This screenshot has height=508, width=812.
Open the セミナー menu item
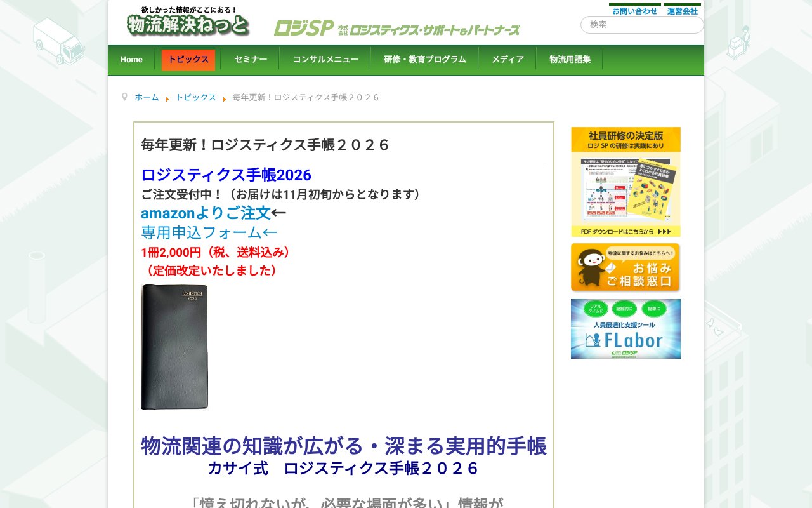[x=250, y=59]
